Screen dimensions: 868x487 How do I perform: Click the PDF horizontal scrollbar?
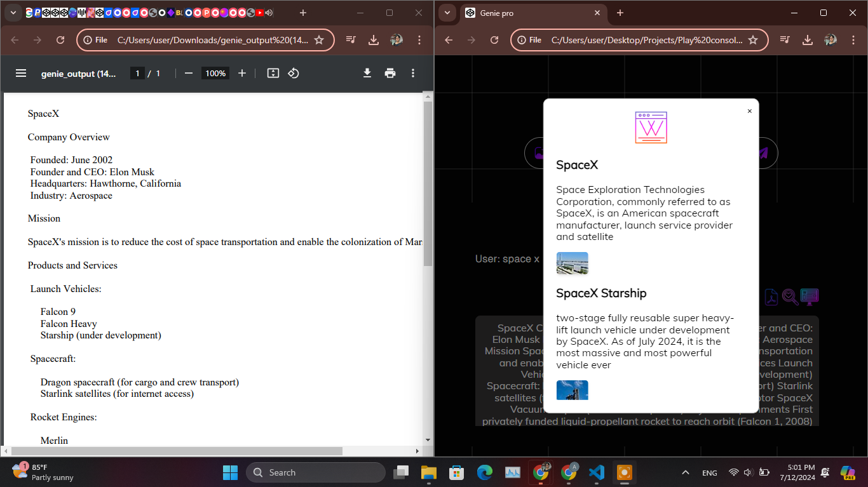tap(177, 451)
